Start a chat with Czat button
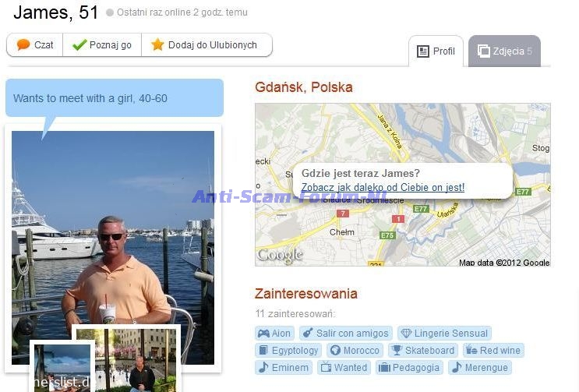 (x=35, y=44)
